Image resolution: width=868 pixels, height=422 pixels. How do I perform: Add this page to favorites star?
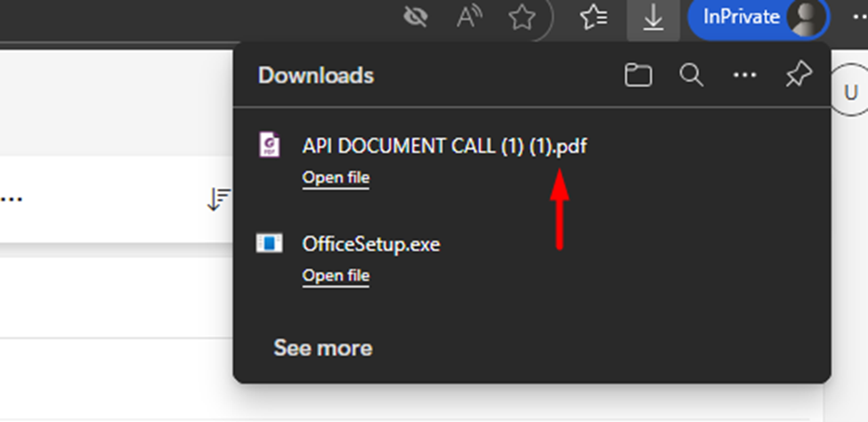[x=522, y=18]
